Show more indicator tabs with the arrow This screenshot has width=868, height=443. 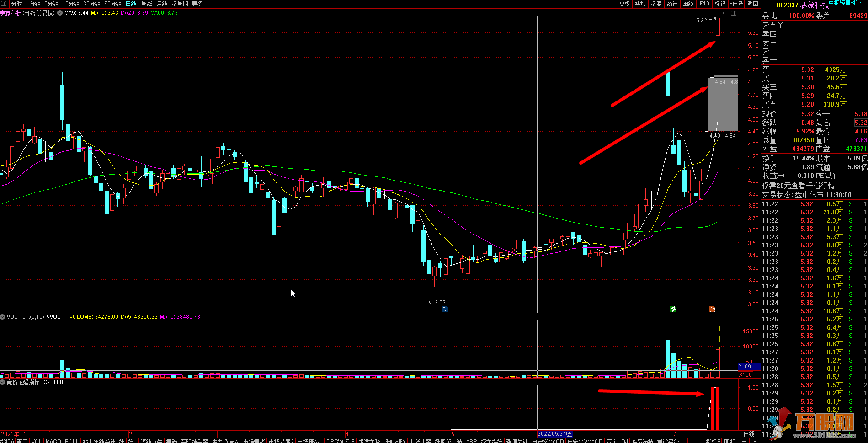(684, 441)
